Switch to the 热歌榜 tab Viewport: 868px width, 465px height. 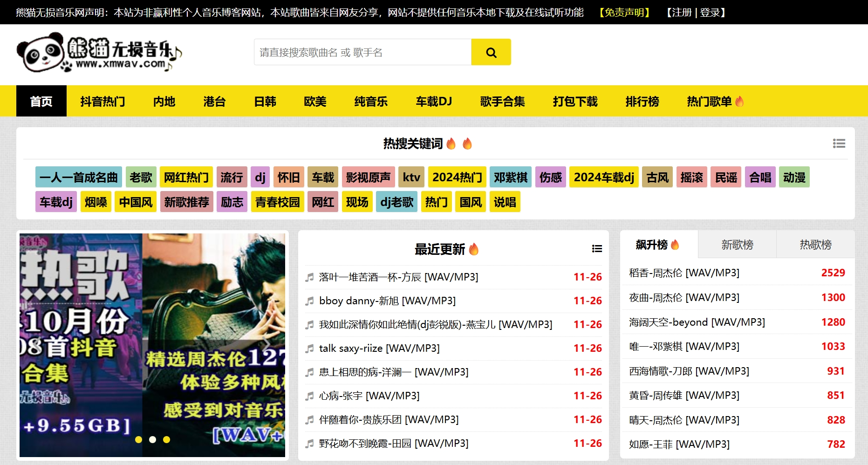[x=815, y=245]
